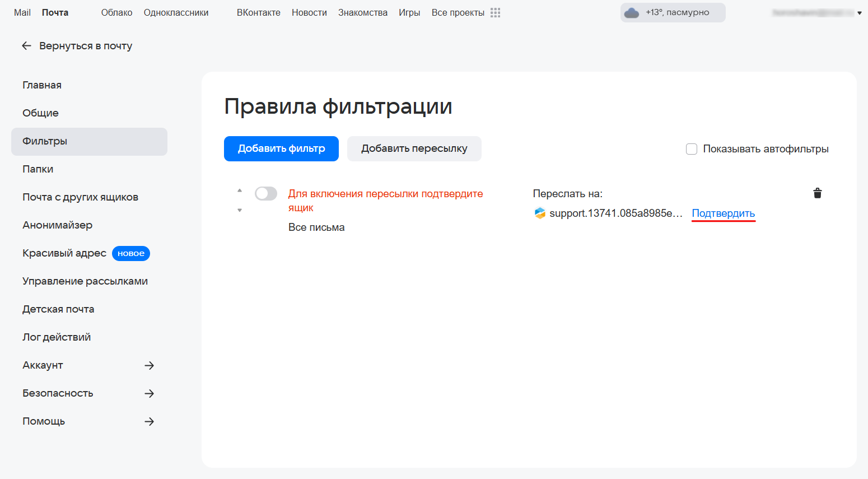
Task: Expand the Помощь section arrow
Action: coord(149,421)
